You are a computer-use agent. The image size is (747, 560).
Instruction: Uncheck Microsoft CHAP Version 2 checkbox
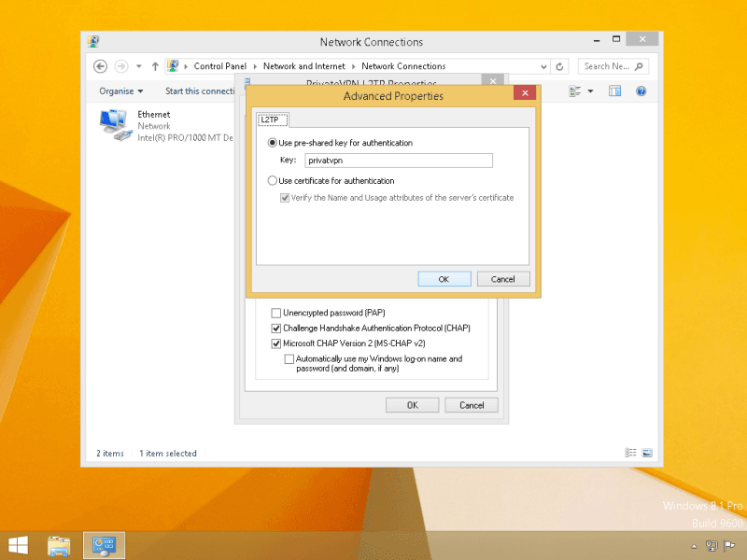point(275,343)
